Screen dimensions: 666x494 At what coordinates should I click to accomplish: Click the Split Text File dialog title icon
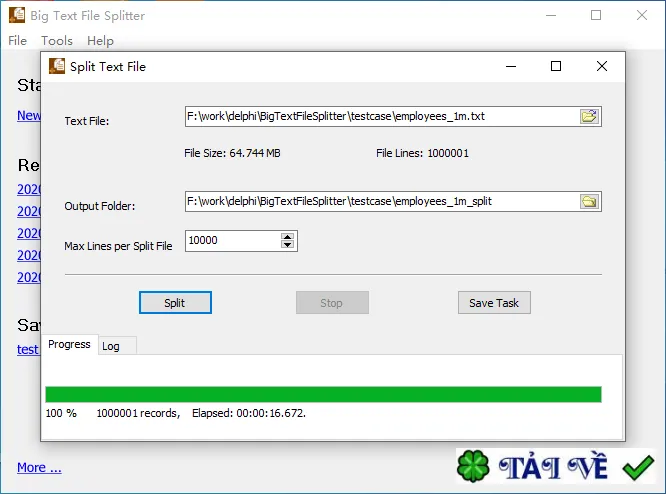coord(57,66)
